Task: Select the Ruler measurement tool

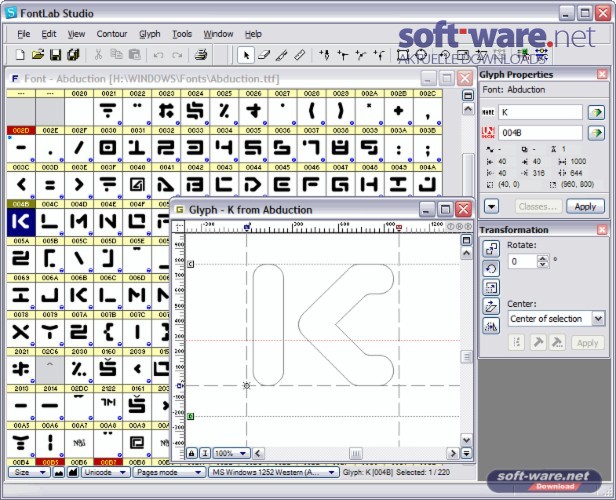Action: pyautogui.click(x=300, y=55)
